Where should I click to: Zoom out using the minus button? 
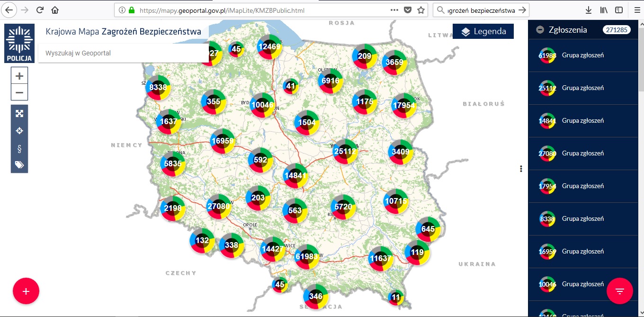pyautogui.click(x=19, y=92)
